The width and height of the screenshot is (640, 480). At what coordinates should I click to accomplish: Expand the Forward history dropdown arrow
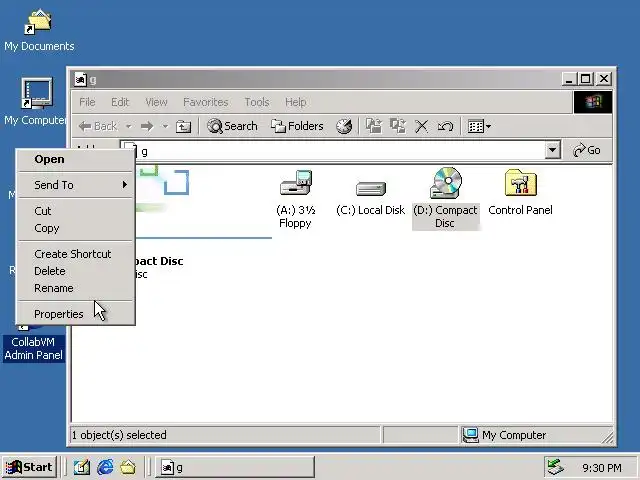pyautogui.click(x=165, y=126)
